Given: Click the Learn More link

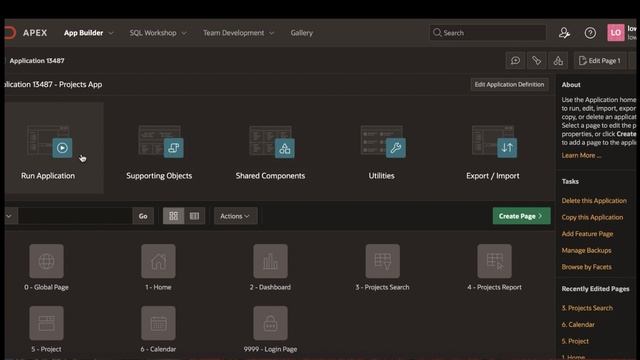Looking at the screenshot, I should [x=581, y=155].
